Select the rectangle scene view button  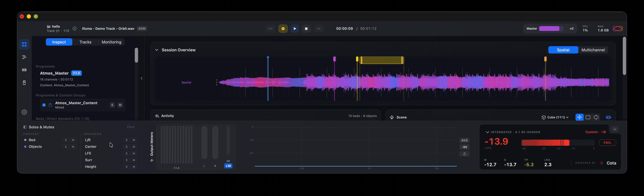point(588,117)
